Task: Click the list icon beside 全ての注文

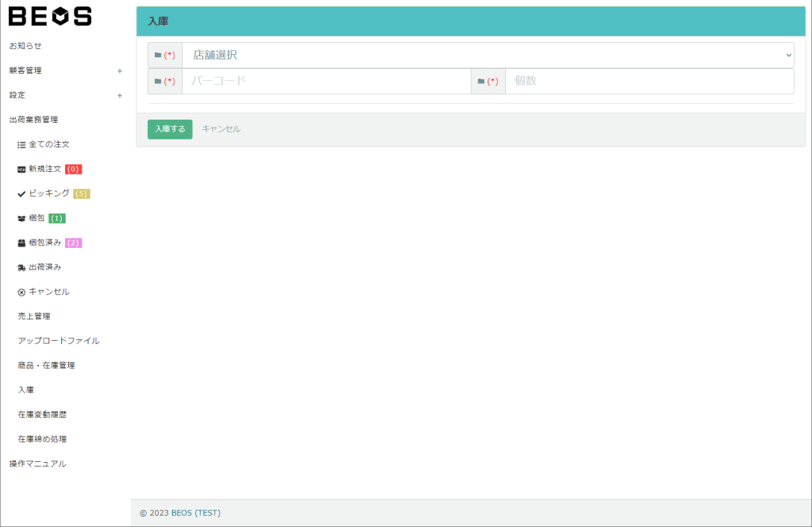Action: pos(21,145)
